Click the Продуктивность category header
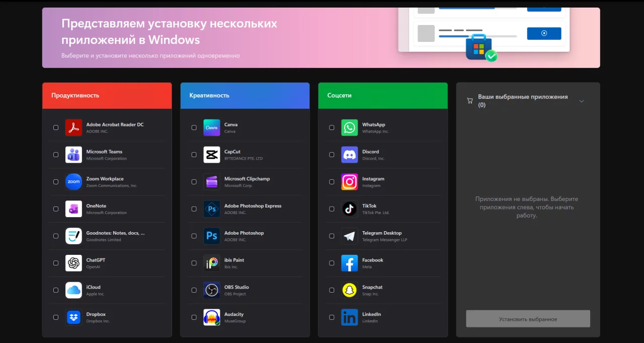Image resolution: width=644 pixels, height=343 pixels. click(107, 95)
